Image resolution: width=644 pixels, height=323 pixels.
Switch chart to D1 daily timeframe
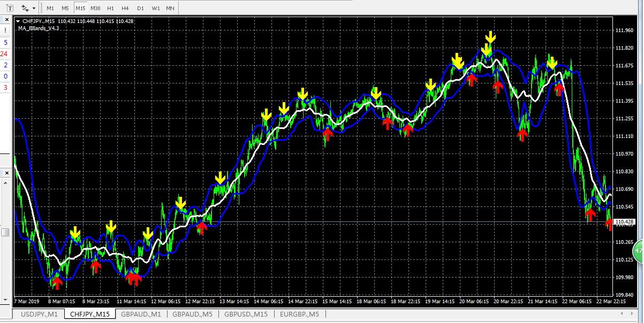point(140,9)
